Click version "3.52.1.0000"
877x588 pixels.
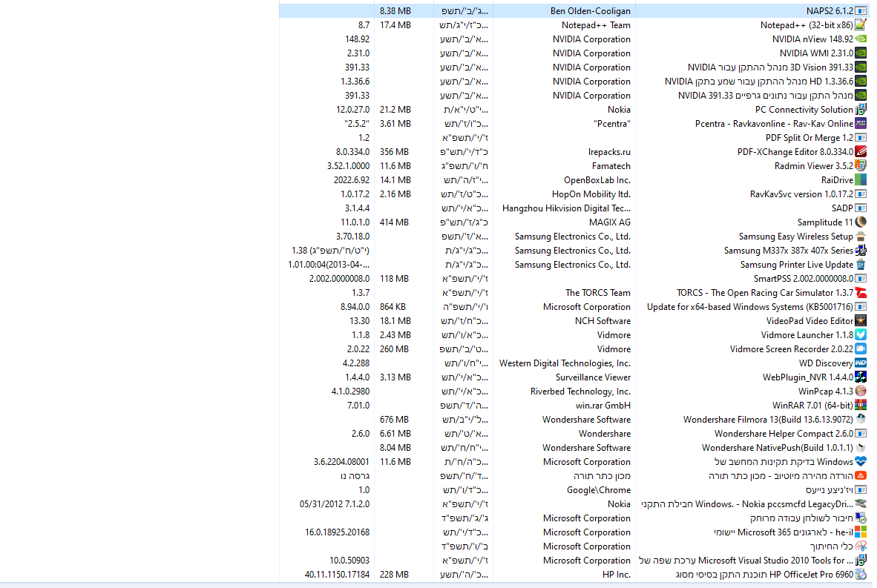(349, 166)
